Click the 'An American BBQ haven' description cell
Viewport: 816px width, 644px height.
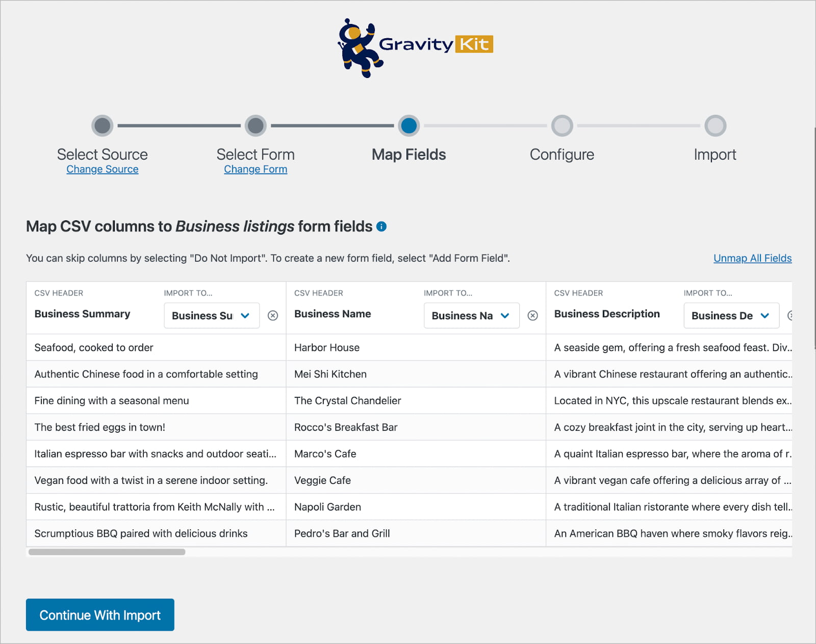point(669,533)
